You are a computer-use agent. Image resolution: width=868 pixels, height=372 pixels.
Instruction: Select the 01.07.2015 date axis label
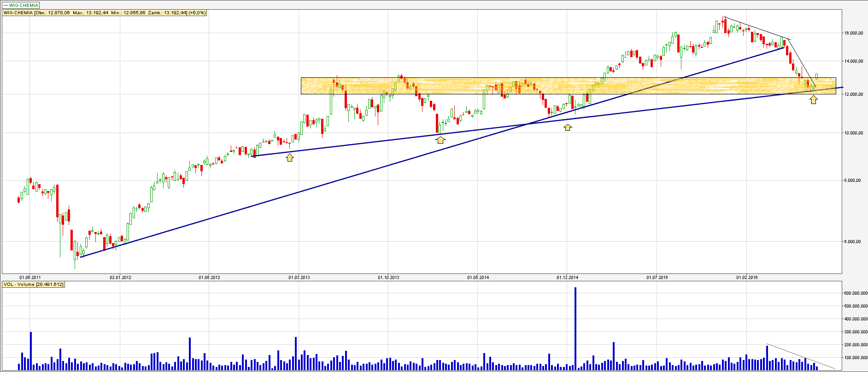(x=657, y=278)
